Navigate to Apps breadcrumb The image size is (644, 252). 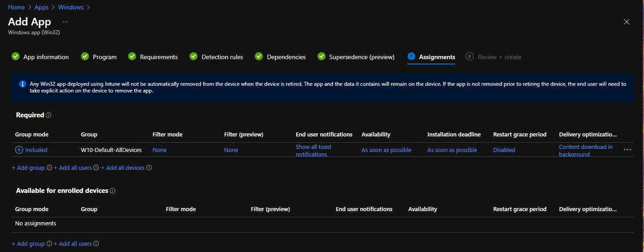(41, 7)
